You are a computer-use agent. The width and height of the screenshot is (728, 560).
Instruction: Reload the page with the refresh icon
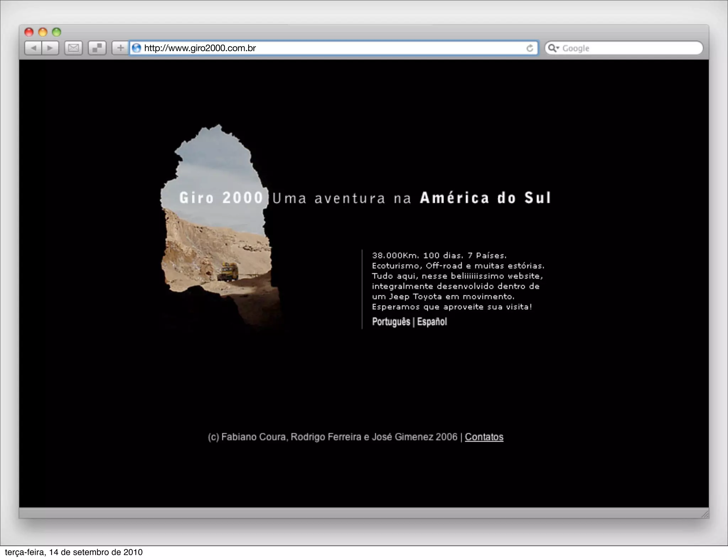pyautogui.click(x=530, y=48)
